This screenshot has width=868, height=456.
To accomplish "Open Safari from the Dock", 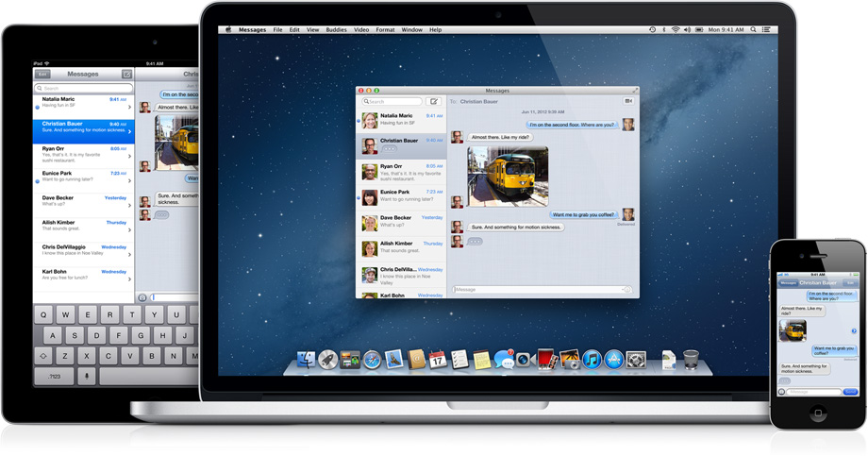I will pos(372,360).
